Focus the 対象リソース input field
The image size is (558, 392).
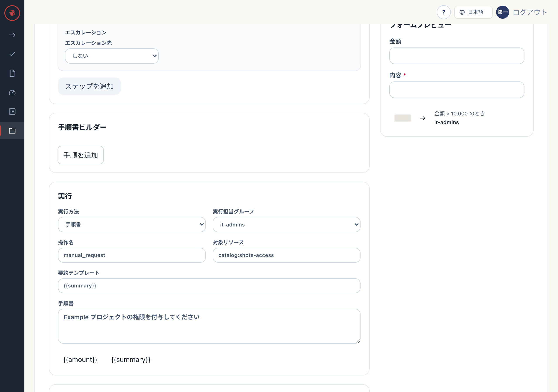(x=287, y=255)
